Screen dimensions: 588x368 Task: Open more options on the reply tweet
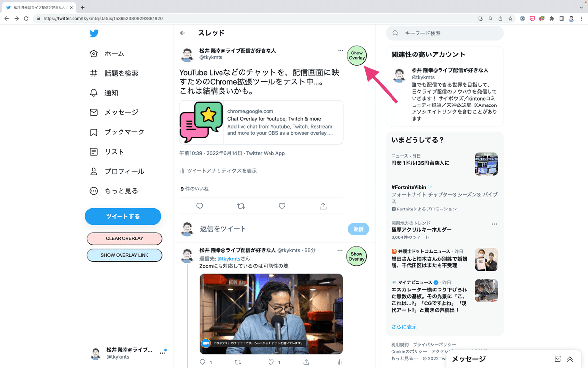tap(341, 250)
